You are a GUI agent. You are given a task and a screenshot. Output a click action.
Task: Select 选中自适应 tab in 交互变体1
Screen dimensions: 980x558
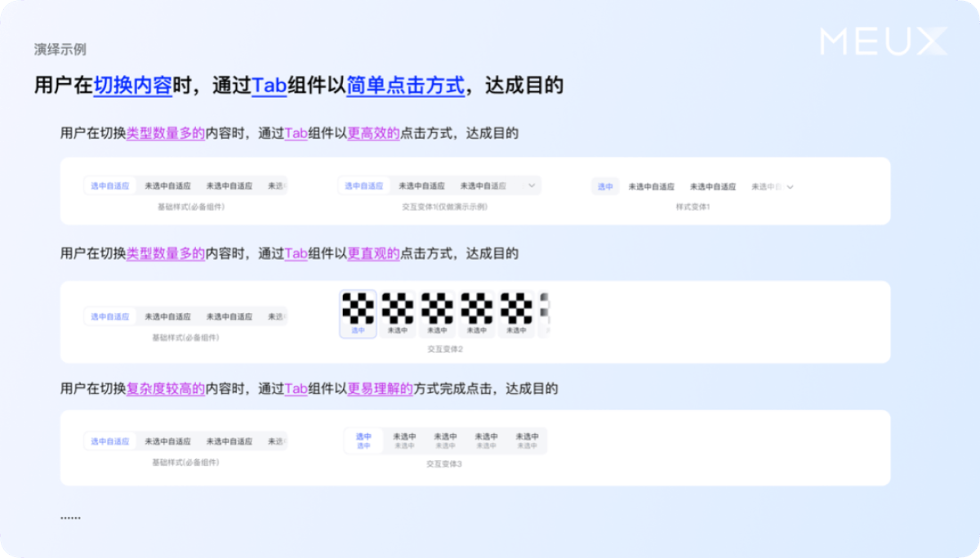[363, 185]
